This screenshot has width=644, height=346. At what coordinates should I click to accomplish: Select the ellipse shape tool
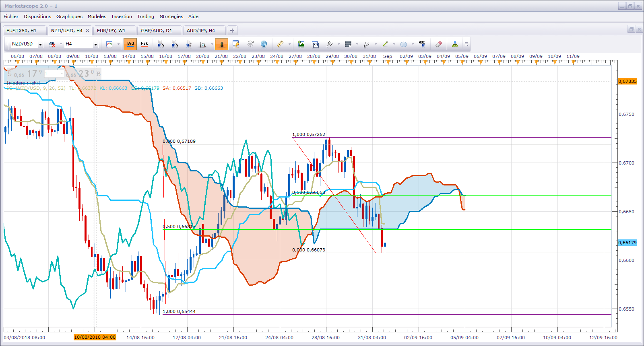click(404, 44)
